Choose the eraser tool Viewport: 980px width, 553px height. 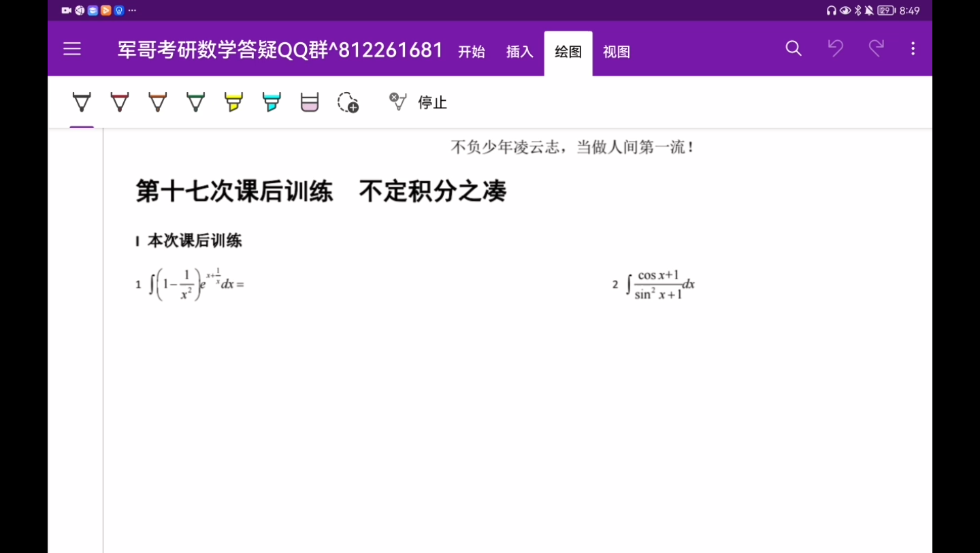click(309, 102)
